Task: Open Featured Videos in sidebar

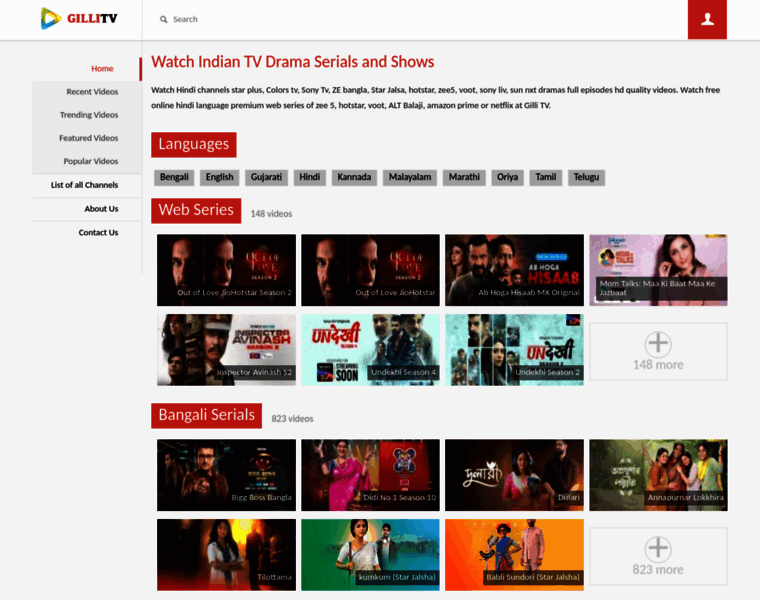Action: pyautogui.click(x=88, y=138)
